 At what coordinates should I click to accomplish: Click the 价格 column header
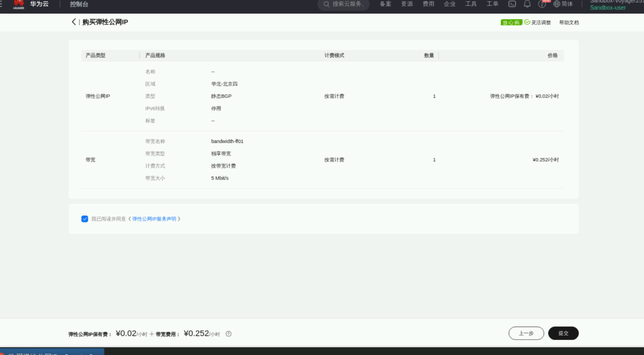click(x=553, y=55)
